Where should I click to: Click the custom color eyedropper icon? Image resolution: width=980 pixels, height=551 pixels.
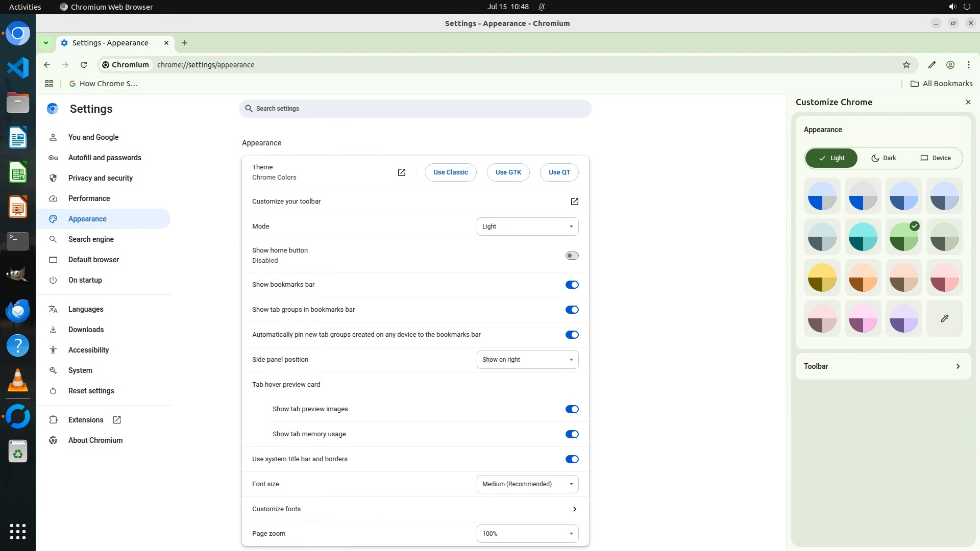click(944, 318)
